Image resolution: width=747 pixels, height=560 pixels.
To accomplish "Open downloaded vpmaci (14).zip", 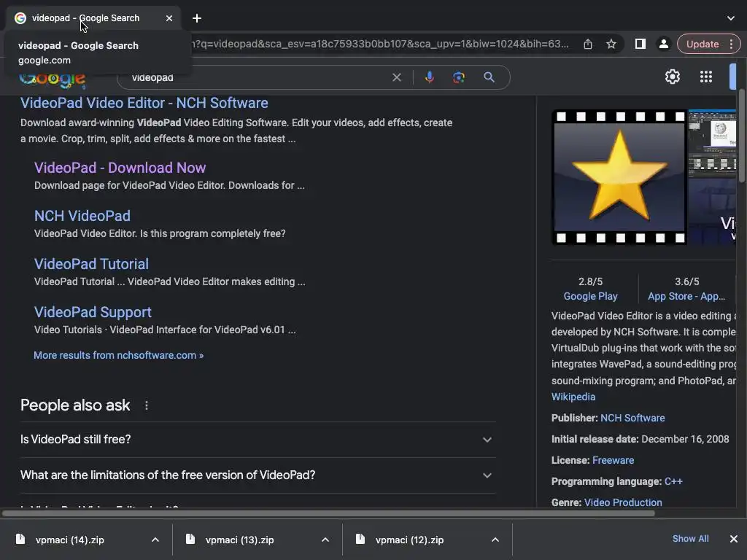I will (x=69, y=540).
